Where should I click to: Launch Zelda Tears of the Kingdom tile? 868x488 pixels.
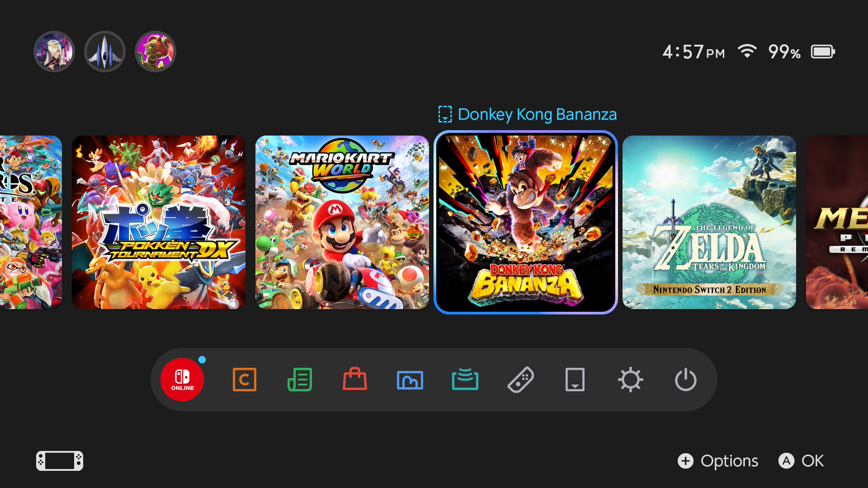[709, 222]
